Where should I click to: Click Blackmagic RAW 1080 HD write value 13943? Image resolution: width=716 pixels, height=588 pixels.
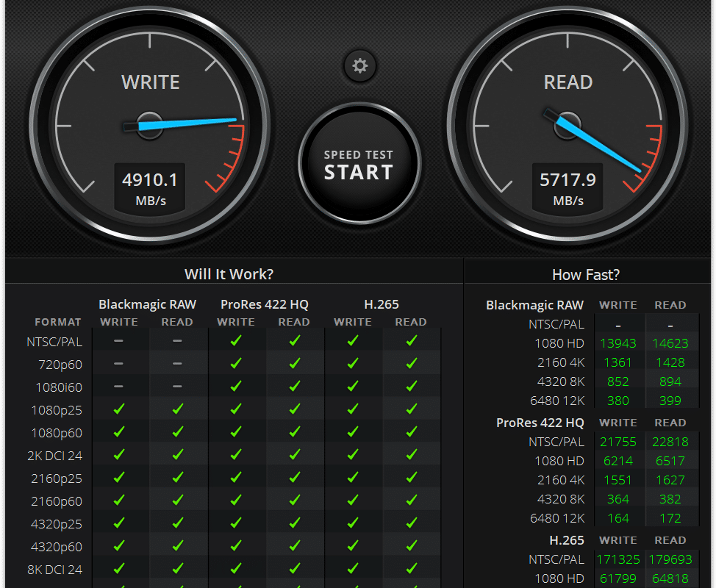point(617,343)
